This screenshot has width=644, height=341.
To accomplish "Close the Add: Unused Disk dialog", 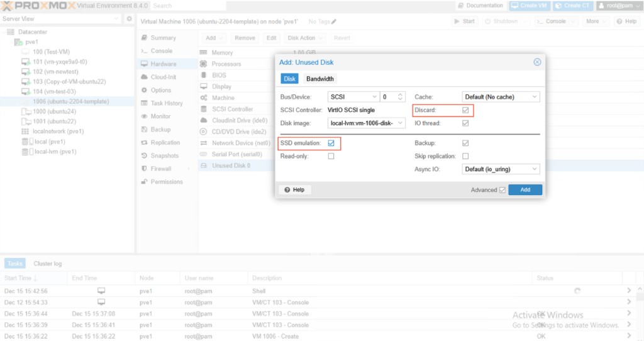I will 537,62.
